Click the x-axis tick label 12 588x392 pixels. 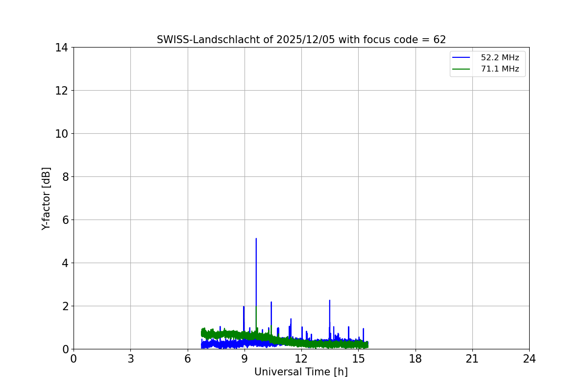[301, 359]
